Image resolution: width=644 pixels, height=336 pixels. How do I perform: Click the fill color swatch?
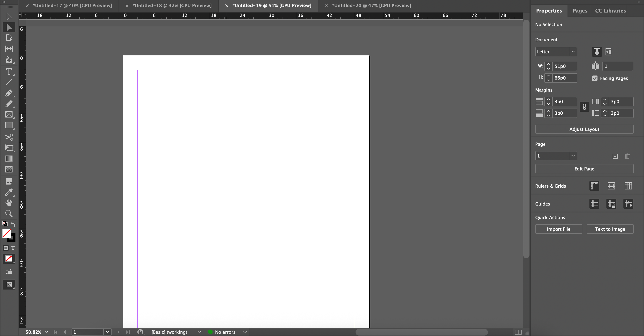tap(6, 233)
